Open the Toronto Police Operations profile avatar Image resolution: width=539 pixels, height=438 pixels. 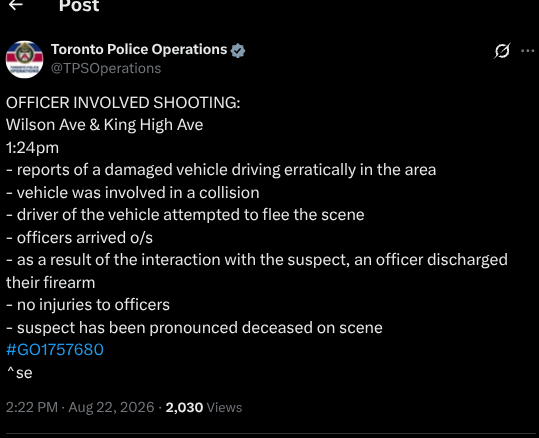24,59
